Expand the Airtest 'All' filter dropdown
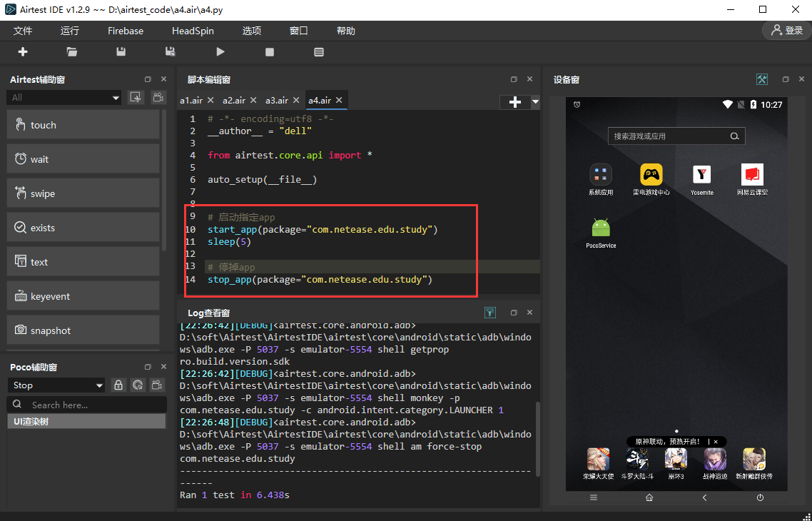The image size is (812, 521). pos(64,97)
